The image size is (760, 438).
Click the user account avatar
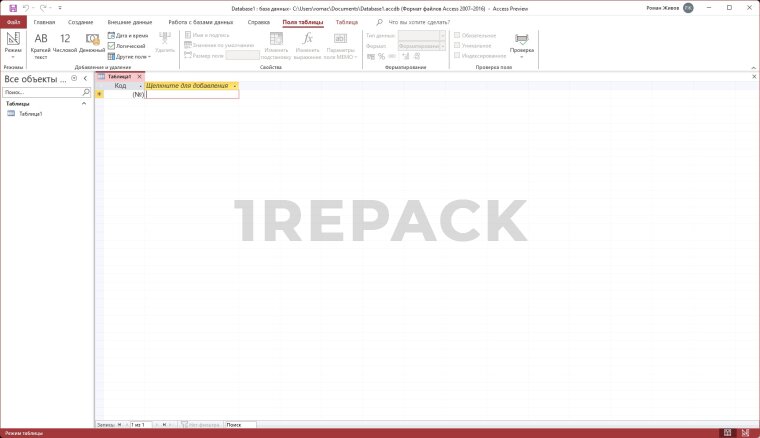click(688, 7)
